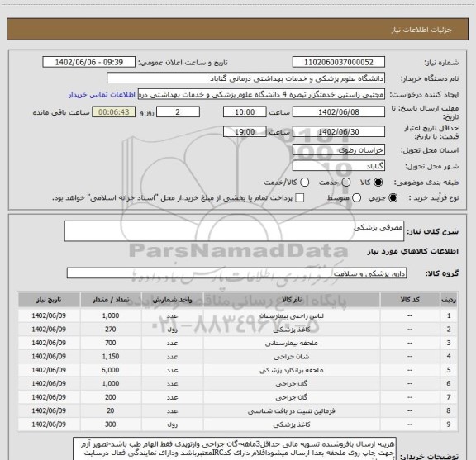The image size is (476, 460).
Task: Click the goods group field دارو، پزشکی و سلامت
Action: [236, 273]
